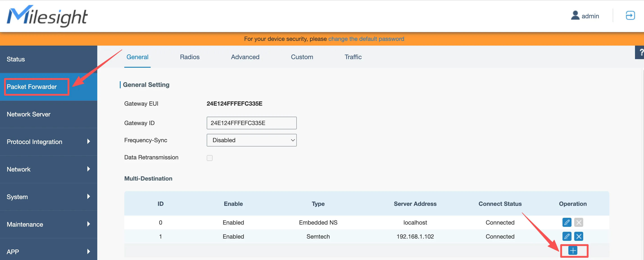Expand the Network sidebar section
Screen dimensions: 644x260
point(48,169)
